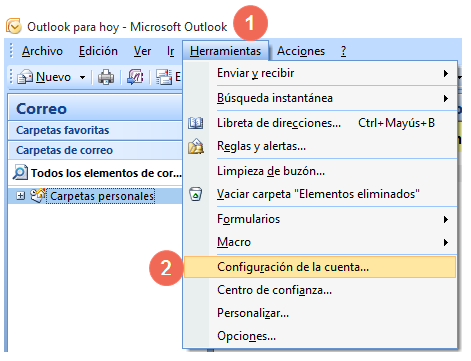Click the send/receive toolbar icon

pyautogui.click(x=164, y=77)
